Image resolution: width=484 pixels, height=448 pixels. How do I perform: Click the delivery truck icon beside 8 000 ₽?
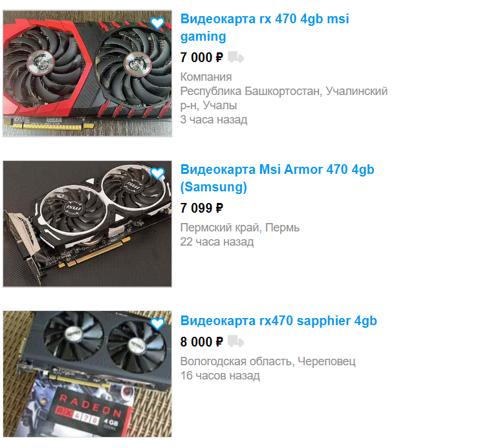(236, 341)
